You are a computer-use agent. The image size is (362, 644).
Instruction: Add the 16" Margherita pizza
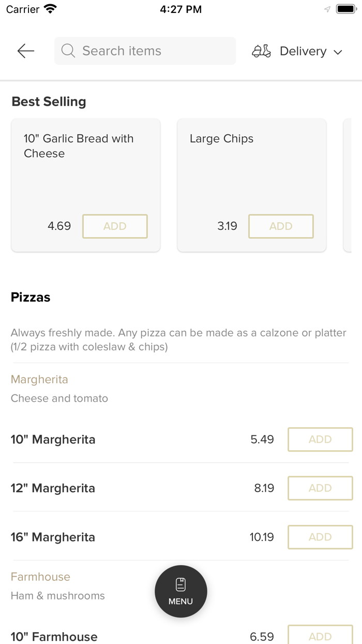pos(320,537)
